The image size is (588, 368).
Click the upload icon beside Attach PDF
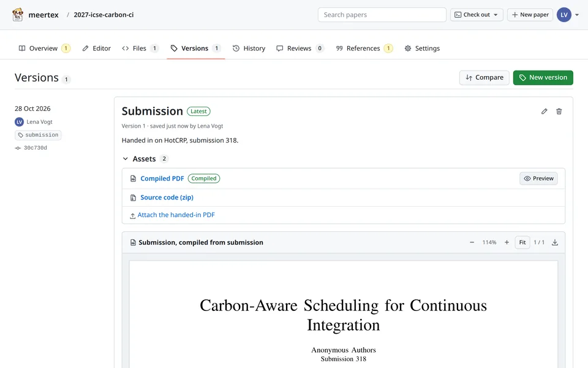[132, 216]
